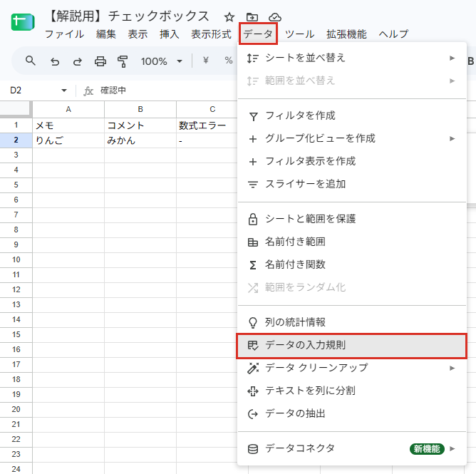This screenshot has height=474, width=476.
Task: Expand the シートを並べ替え submenu arrow
Action: point(452,58)
